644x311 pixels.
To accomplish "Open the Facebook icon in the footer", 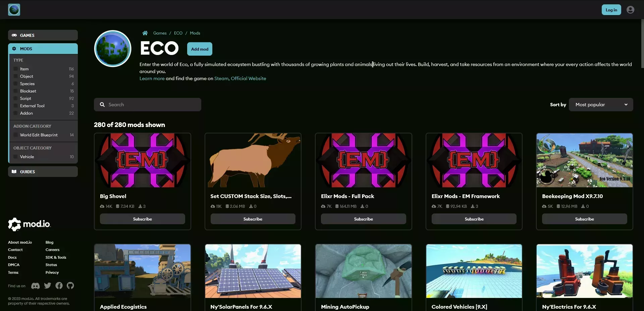I will 59,286.
